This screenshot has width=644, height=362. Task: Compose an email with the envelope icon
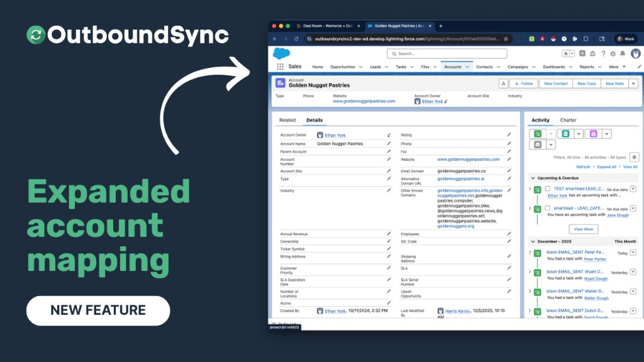[x=537, y=145]
